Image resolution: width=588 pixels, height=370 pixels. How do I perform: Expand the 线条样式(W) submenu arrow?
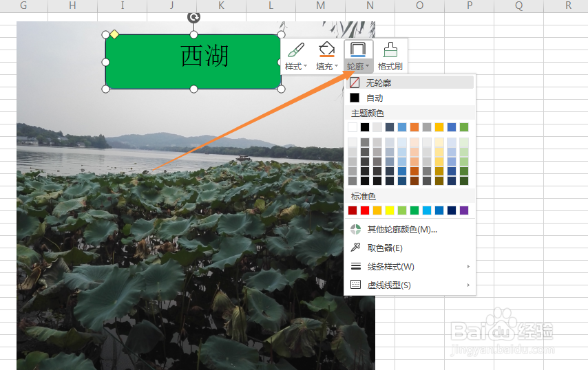(468, 267)
